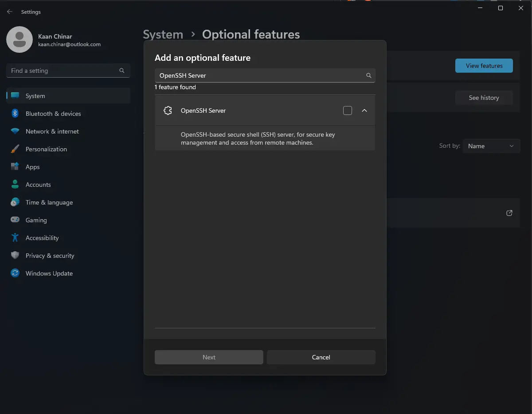Open the Sort by Name dropdown
Image resolution: width=532 pixels, height=414 pixels.
click(x=491, y=146)
